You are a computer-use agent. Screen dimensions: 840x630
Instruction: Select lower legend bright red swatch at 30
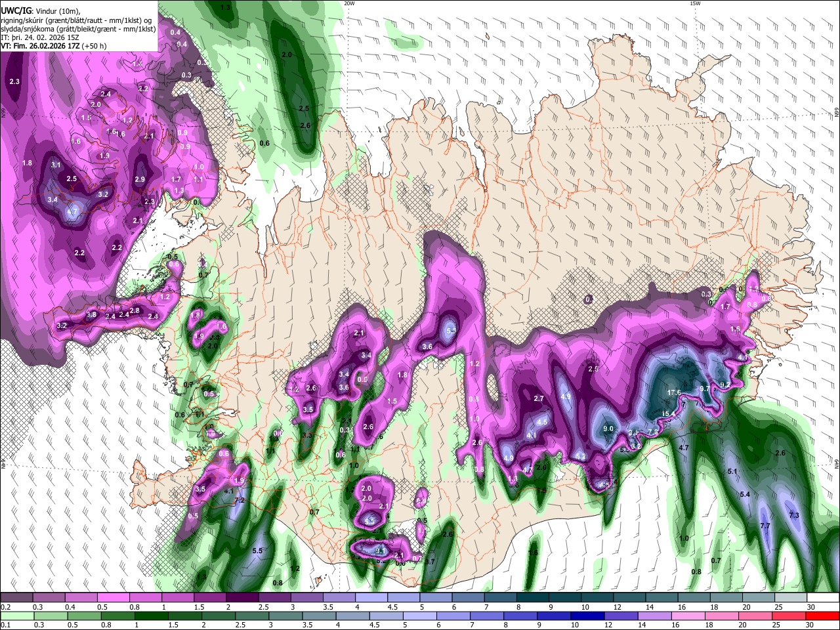point(823,616)
